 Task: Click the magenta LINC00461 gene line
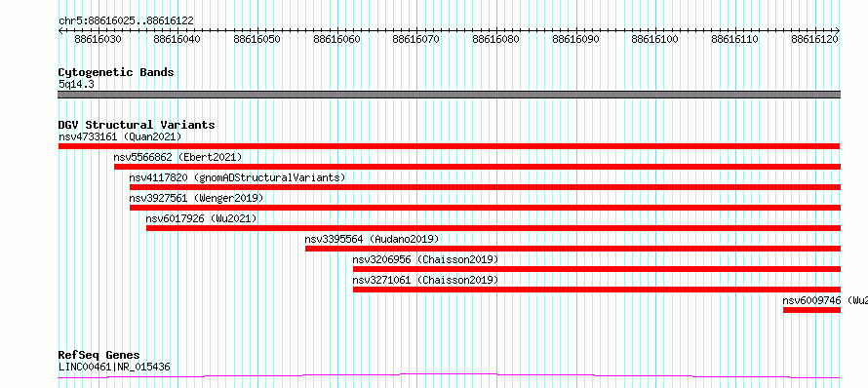pyautogui.click(x=449, y=376)
